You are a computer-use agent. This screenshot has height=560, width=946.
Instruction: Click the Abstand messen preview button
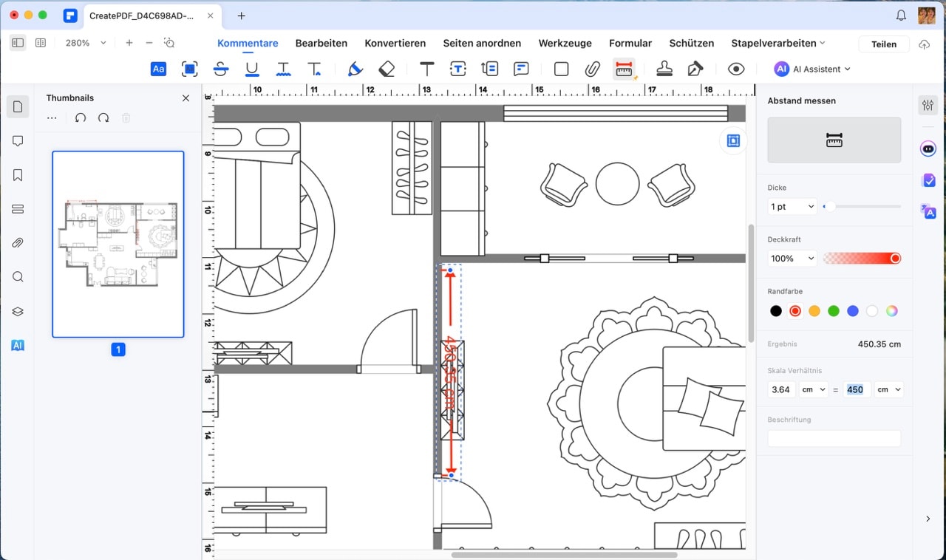point(834,140)
